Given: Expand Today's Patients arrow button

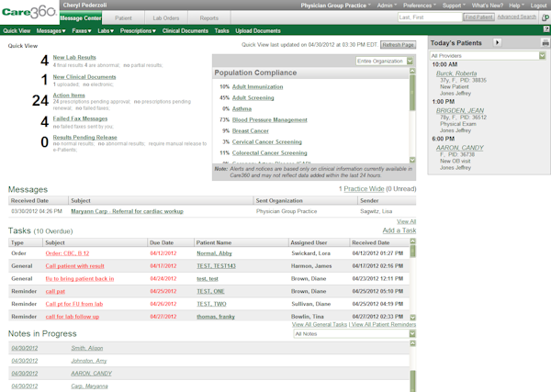Looking at the screenshot, I should tap(497, 42).
